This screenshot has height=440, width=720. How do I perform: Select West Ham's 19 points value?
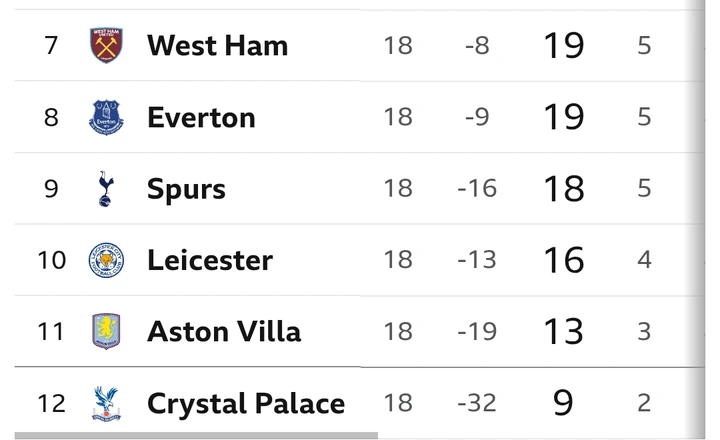(x=563, y=45)
